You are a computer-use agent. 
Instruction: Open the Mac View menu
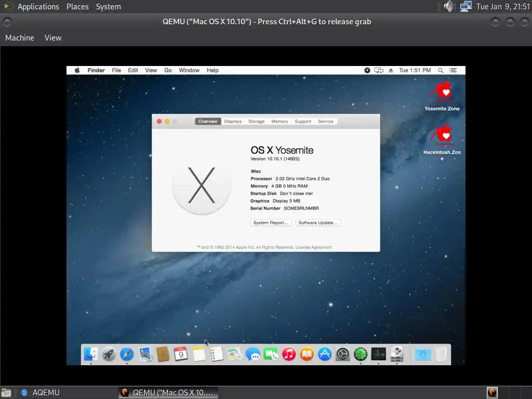(151, 70)
